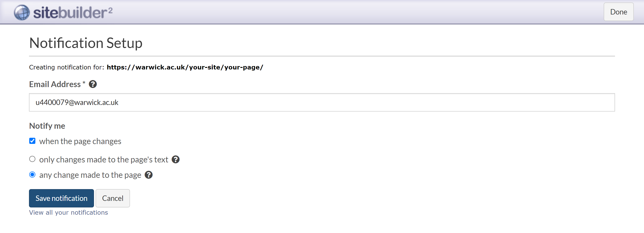The image size is (644, 233).
Task: Click the SiteBuilder globe logo icon
Action: click(x=22, y=12)
